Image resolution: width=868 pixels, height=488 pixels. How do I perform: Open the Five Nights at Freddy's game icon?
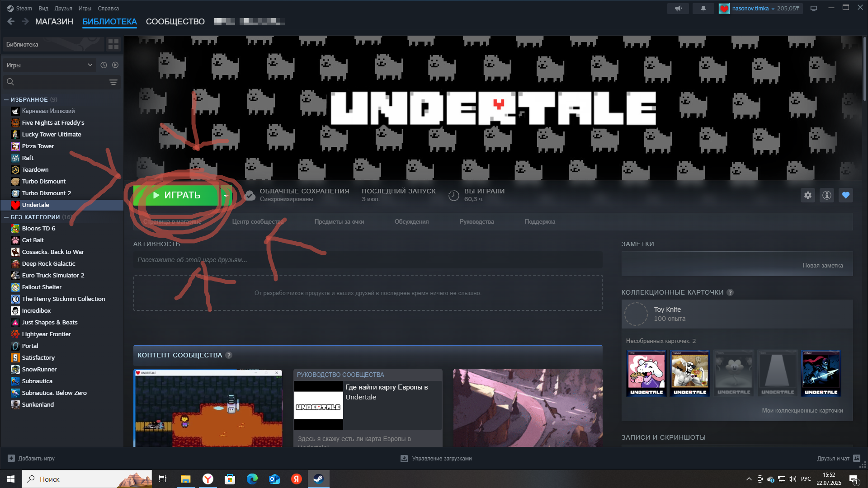click(15, 122)
